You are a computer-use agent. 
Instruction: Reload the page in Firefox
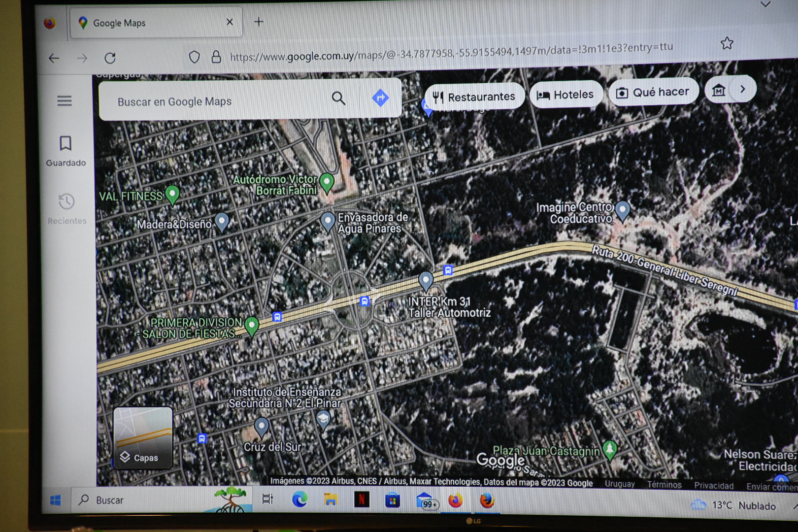[x=110, y=58]
